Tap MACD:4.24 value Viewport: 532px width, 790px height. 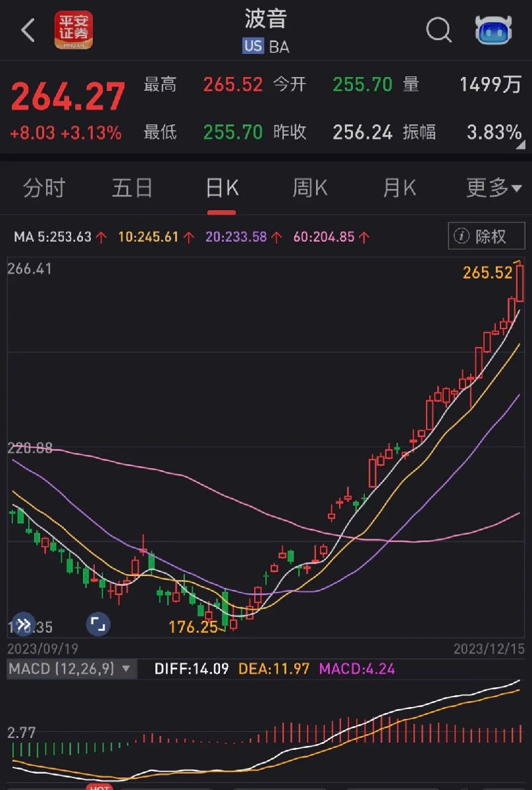coord(357,669)
